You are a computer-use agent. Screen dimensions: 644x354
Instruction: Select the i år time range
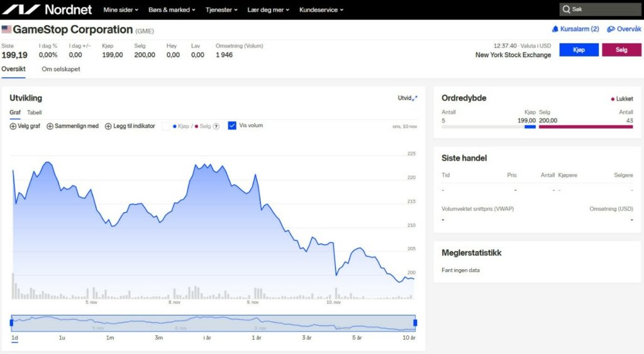tap(207, 338)
